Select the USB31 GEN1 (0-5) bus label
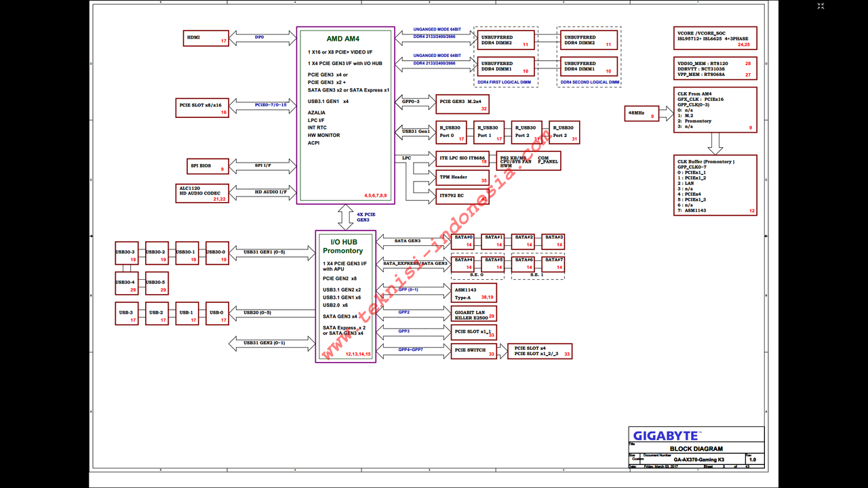 [x=264, y=252]
